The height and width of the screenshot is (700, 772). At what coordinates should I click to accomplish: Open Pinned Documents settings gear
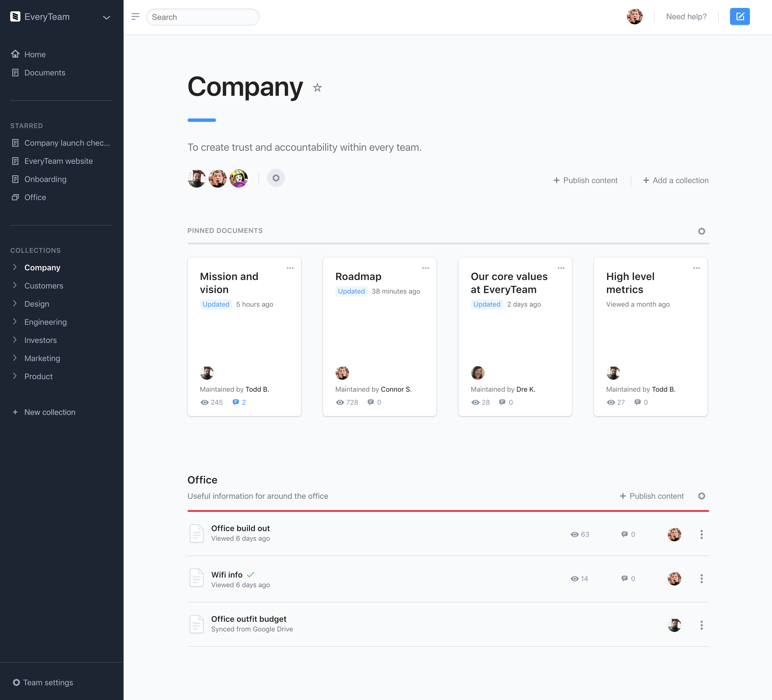[701, 231]
